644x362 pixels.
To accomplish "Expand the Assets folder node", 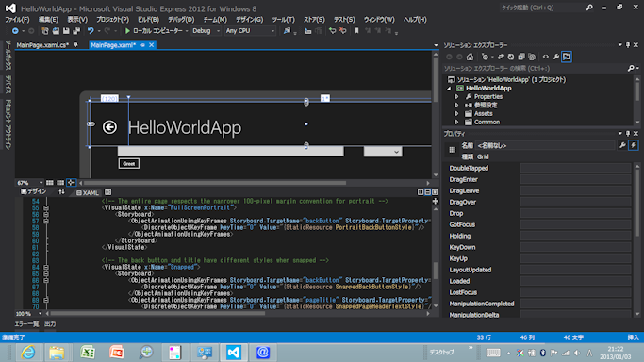I will (x=456, y=114).
